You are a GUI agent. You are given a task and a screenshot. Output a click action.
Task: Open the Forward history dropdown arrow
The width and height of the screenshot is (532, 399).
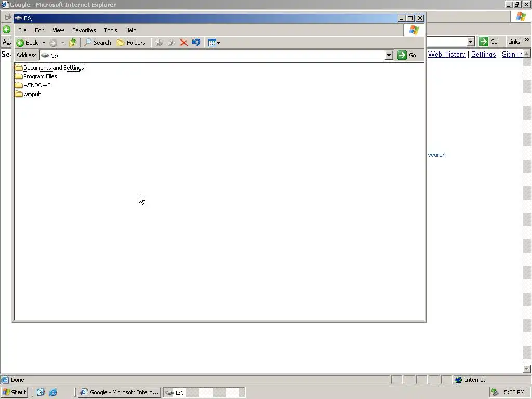click(x=63, y=43)
